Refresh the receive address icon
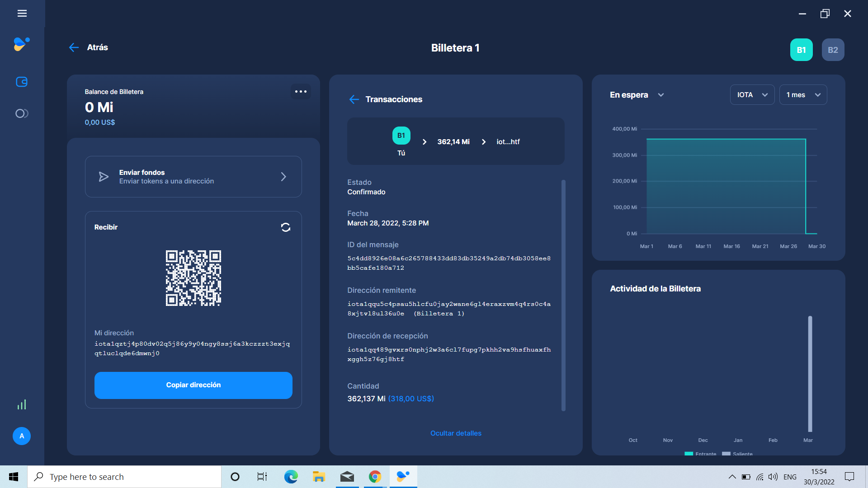 pyautogui.click(x=285, y=227)
